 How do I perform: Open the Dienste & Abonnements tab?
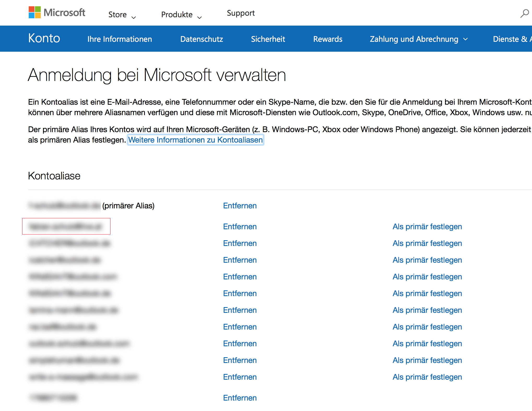tap(512, 39)
